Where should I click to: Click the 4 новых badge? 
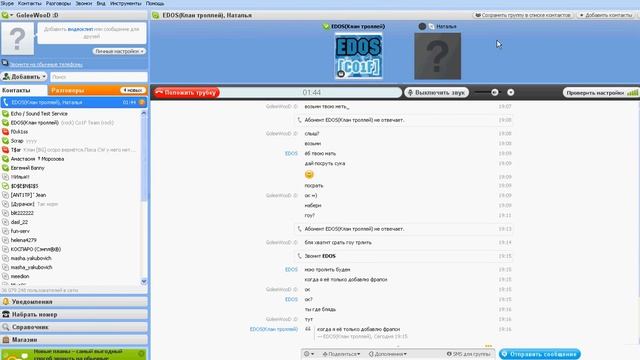tap(133, 90)
